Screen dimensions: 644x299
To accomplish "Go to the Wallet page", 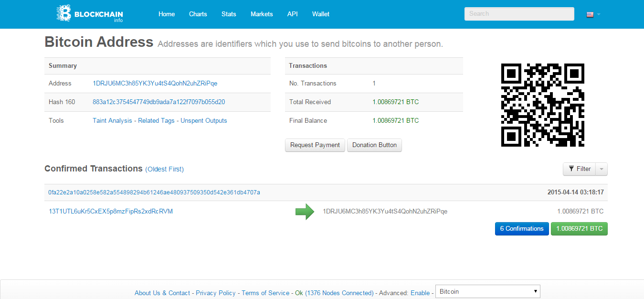I will pyautogui.click(x=321, y=14).
